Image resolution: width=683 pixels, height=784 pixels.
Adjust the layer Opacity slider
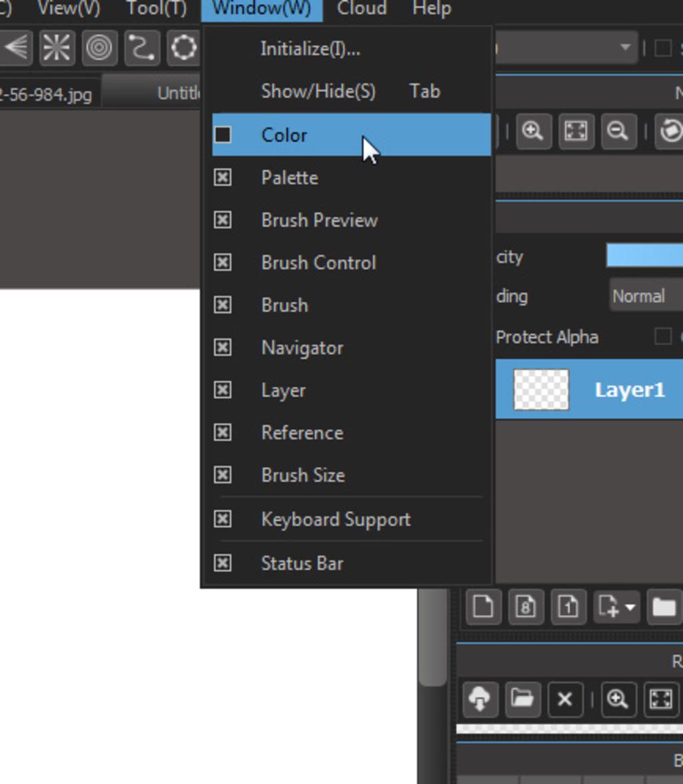644,256
